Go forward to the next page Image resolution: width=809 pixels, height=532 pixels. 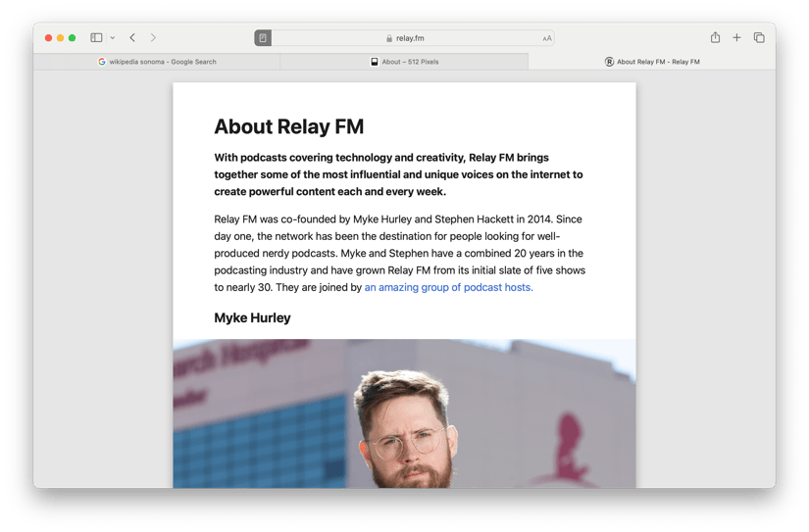(x=153, y=37)
